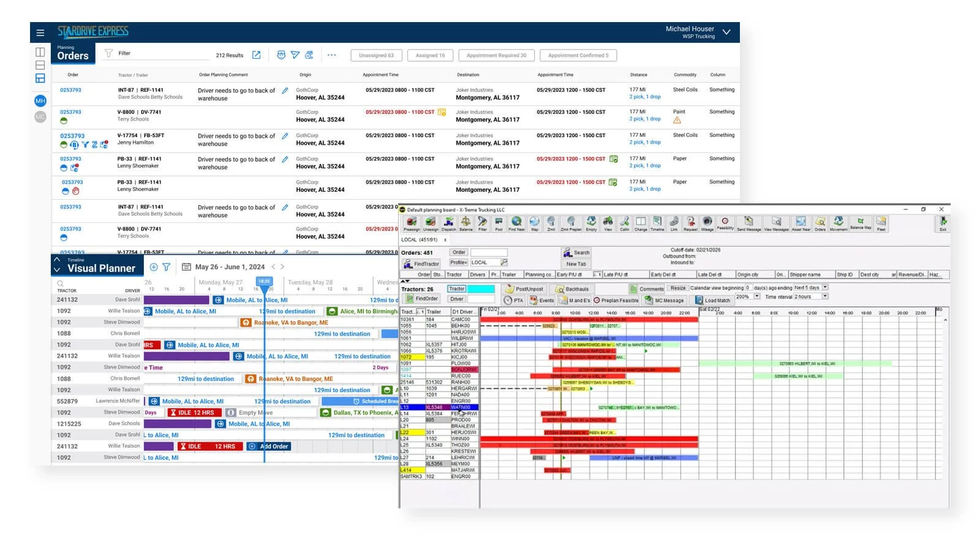Click the Feasibility toolbar icon

[725, 223]
